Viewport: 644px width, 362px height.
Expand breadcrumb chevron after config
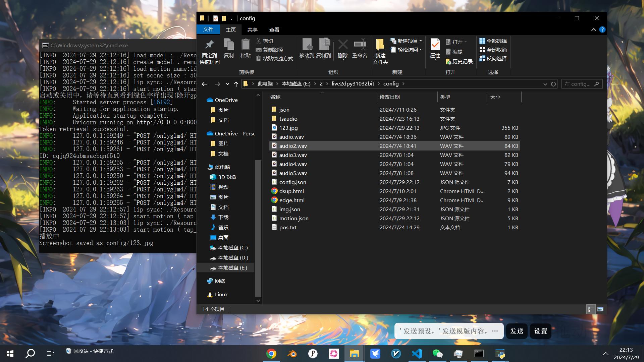[403, 84]
